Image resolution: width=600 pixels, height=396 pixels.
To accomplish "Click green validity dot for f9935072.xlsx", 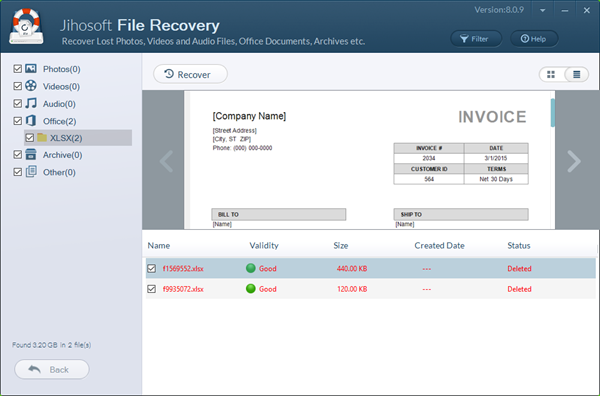I will [251, 288].
